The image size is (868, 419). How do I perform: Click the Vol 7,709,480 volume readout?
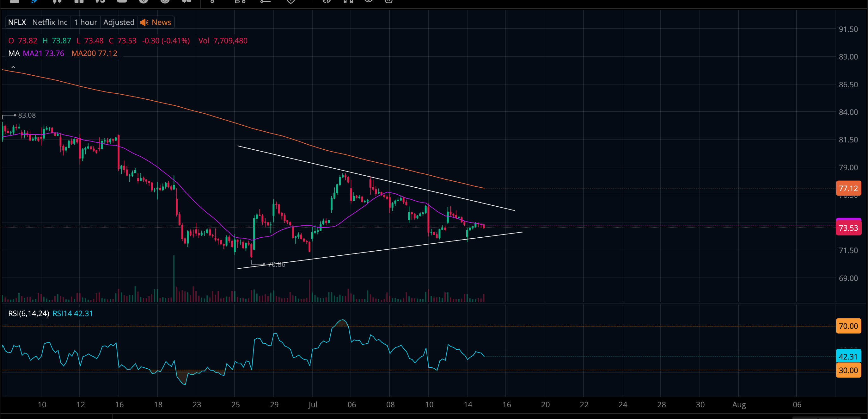click(x=223, y=41)
